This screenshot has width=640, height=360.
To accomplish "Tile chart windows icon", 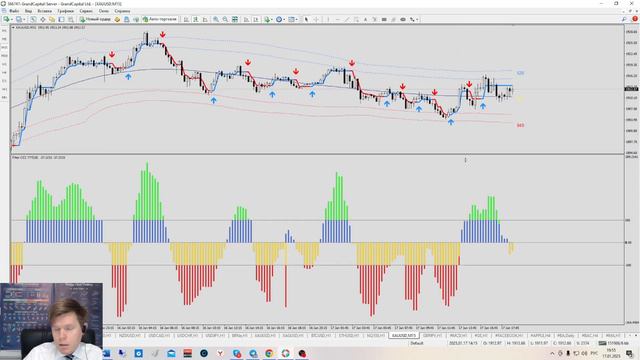I will [235, 19].
